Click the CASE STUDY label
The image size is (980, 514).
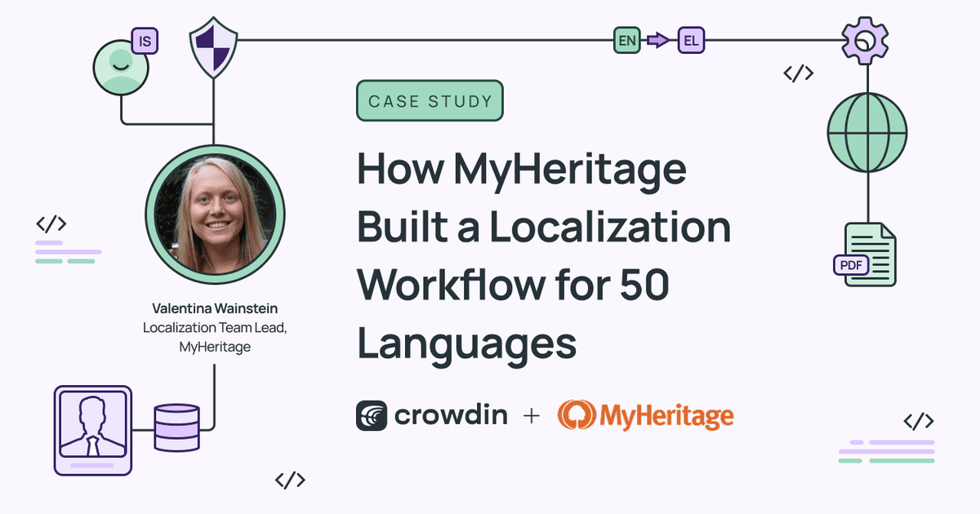pos(430,101)
